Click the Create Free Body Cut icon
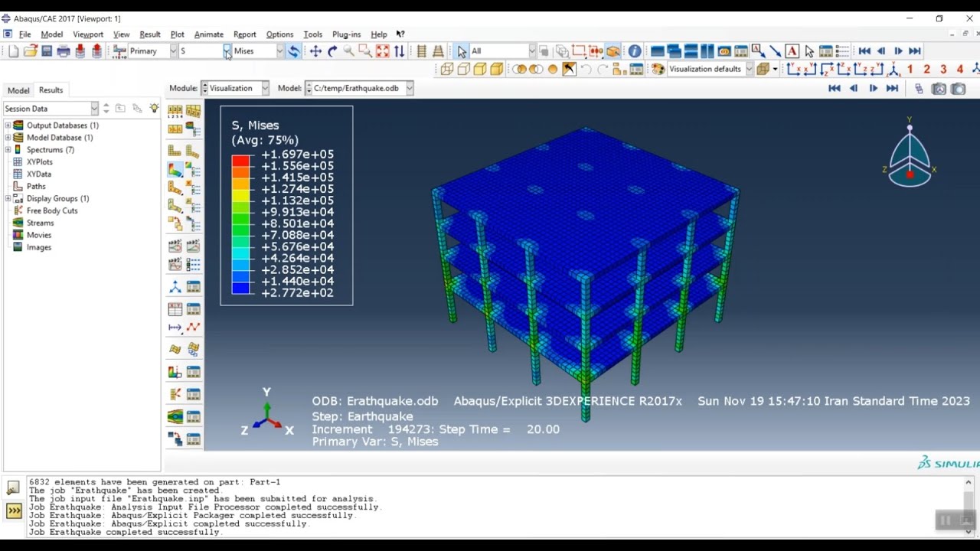This screenshot has height=551, width=980. pyautogui.click(x=175, y=395)
